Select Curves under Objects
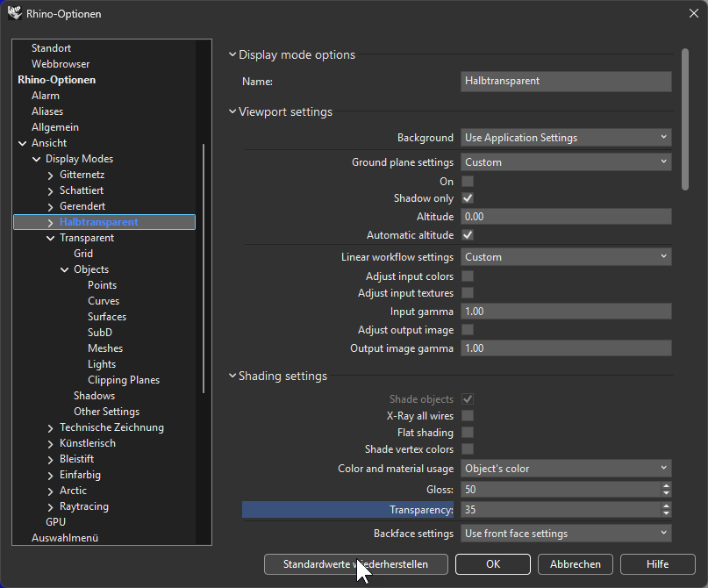The width and height of the screenshot is (708, 588). coord(104,301)
